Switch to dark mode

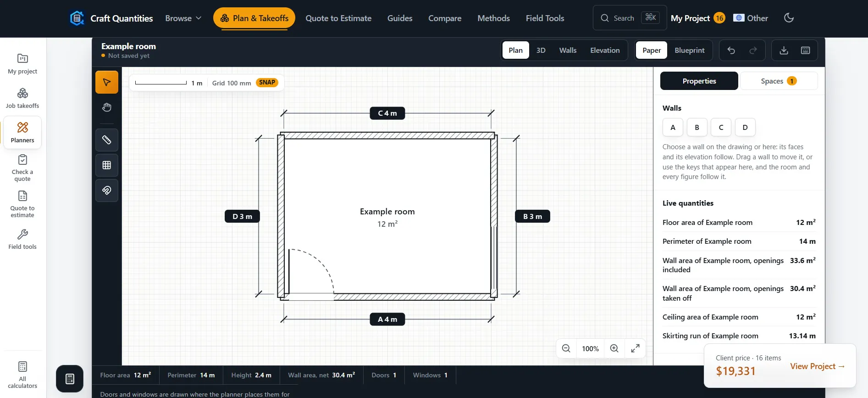[789, 18]
